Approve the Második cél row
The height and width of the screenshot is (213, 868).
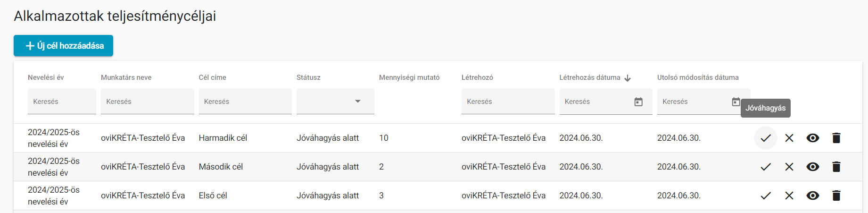pos(765,167)
